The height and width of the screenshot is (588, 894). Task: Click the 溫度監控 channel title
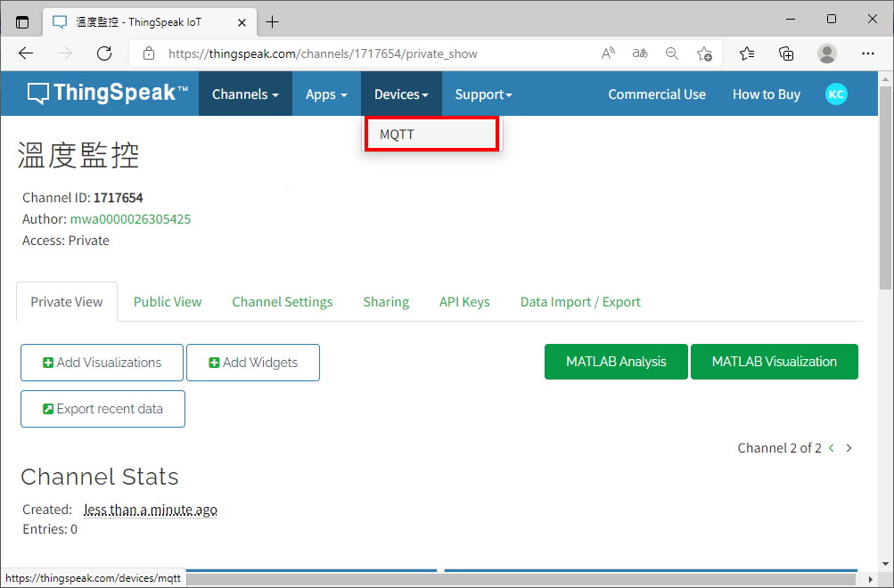point(78,154)
